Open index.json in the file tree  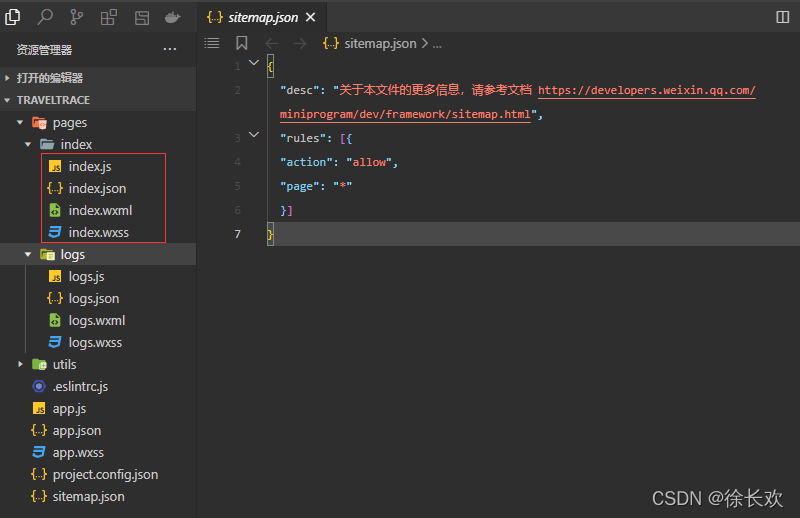click(97, 188)
